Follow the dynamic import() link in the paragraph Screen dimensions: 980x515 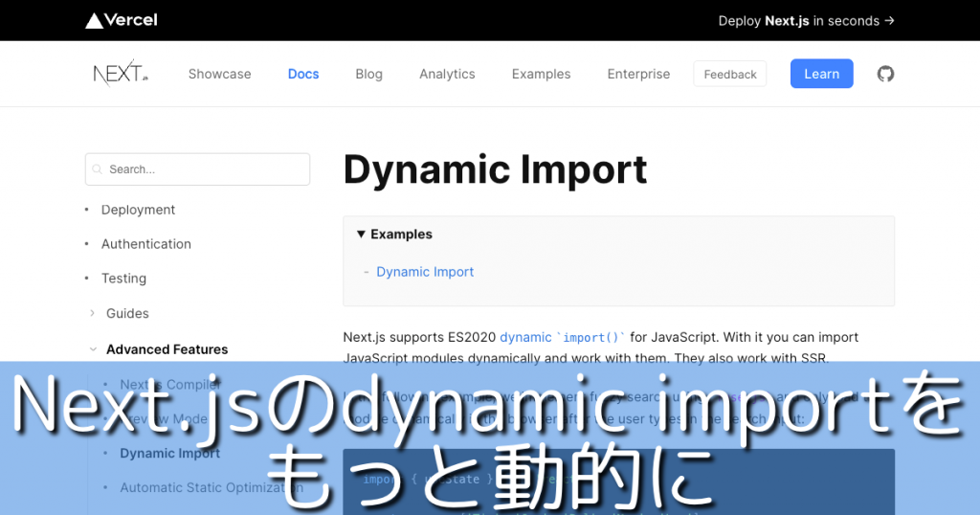(562, 338)
